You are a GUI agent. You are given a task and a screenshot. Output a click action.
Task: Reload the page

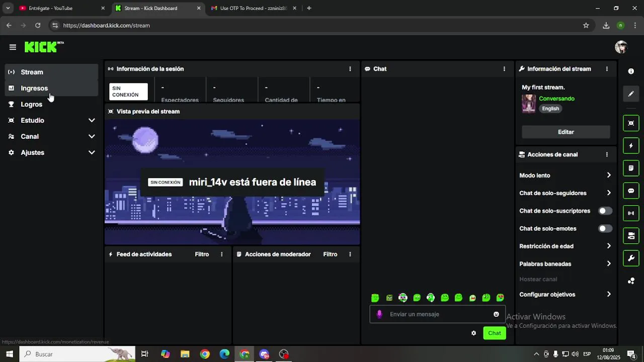pyautogui.click(x=38, y=25)
